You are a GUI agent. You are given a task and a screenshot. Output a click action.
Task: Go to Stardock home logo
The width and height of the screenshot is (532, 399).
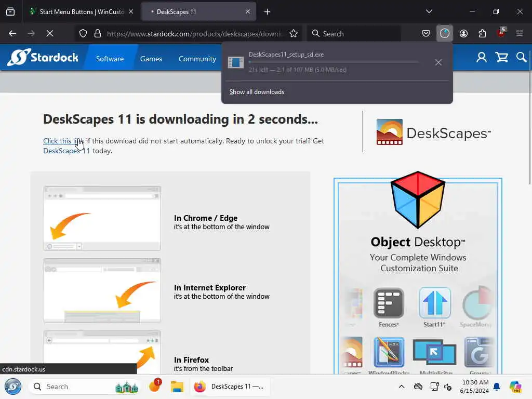(43, 57)
